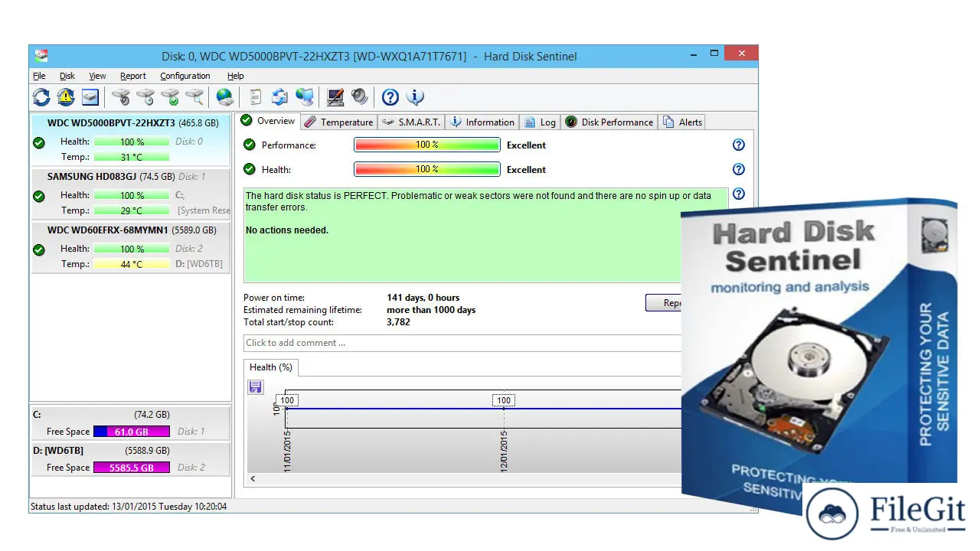Image resolution: width=980 pixels, height=551 pixels.
Task: Open the View menu
Action: coord(97,76)
